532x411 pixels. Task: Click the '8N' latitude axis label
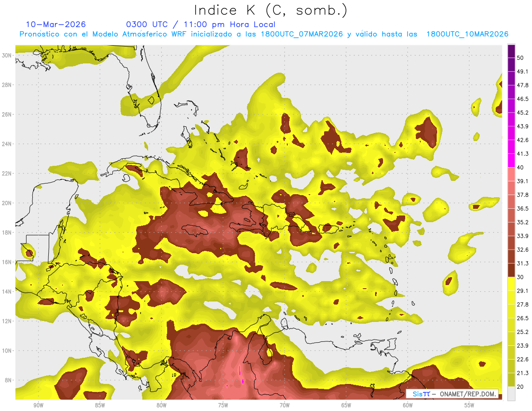(8, 380)
